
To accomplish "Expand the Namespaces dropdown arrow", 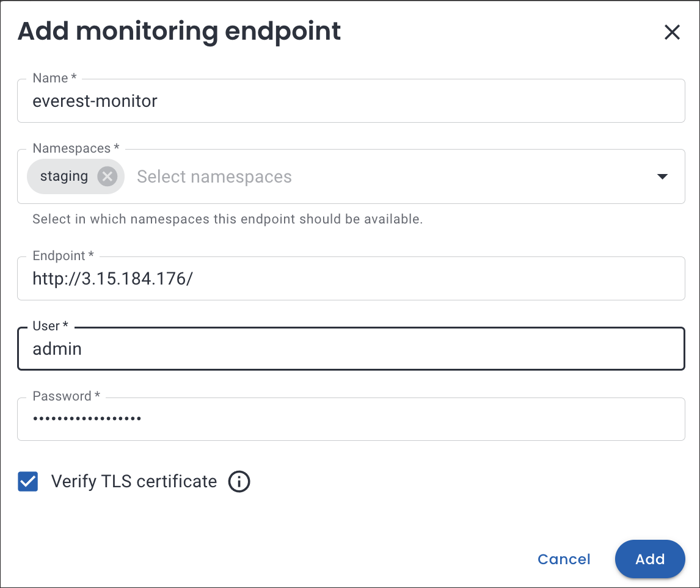I will tap(662, 177).
